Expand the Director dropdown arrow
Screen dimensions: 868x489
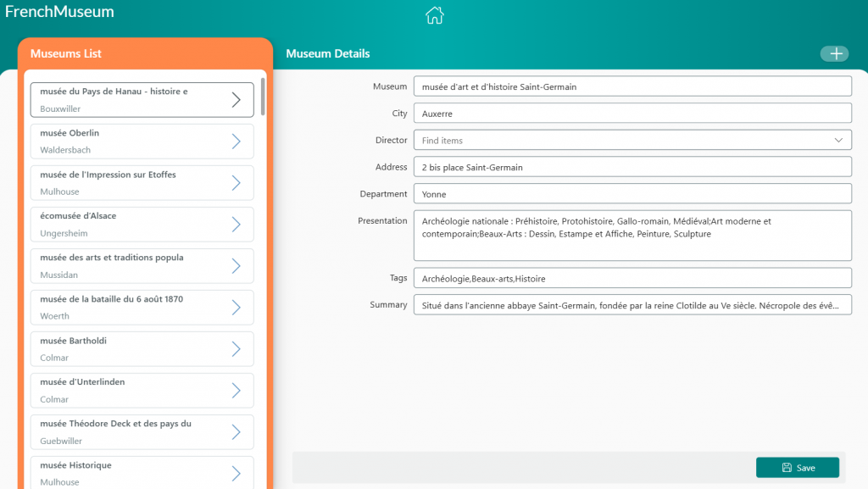tap(838, 140)
